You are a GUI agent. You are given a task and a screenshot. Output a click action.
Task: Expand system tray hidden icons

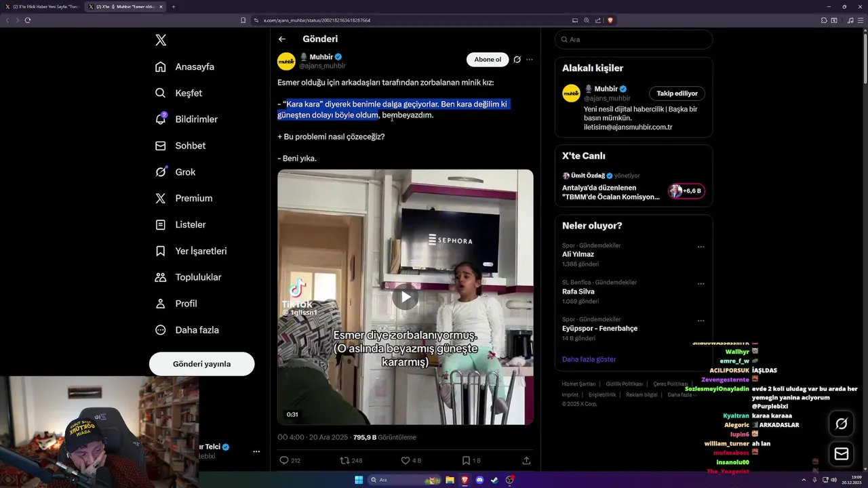[804, 480]
